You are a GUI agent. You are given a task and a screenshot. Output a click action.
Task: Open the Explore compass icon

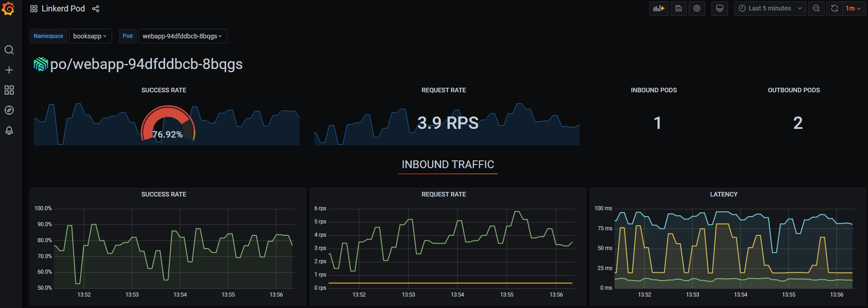click(9, 110)
